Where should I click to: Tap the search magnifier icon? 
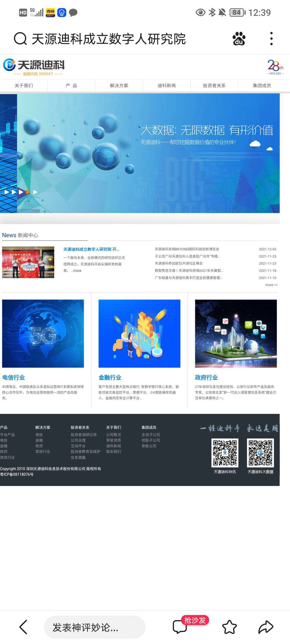point(20,39)
